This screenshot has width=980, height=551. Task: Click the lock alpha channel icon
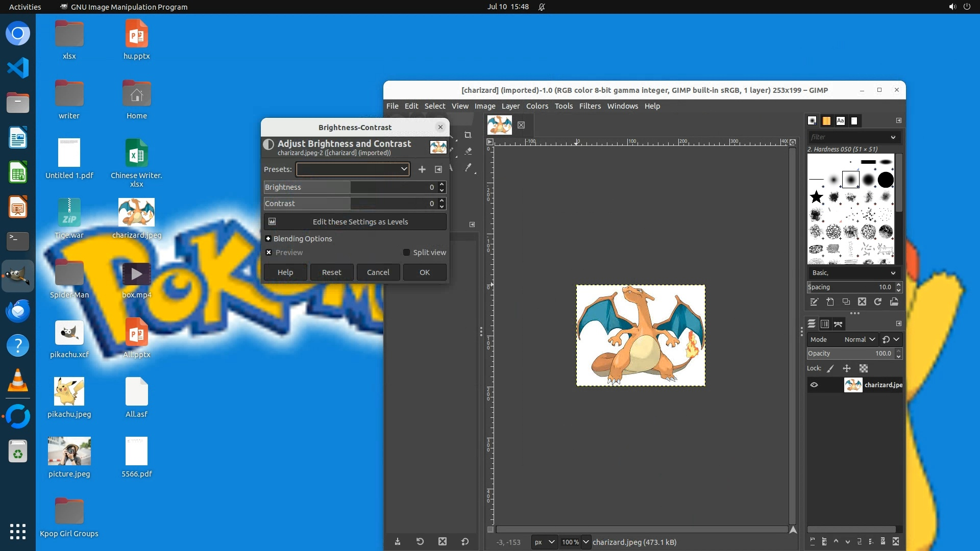coord(864,368)
